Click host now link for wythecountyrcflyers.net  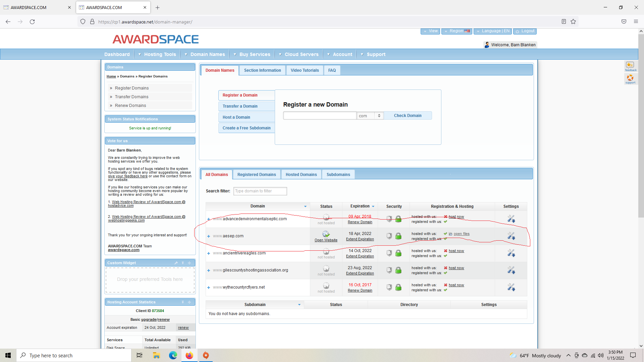point(456,285)
